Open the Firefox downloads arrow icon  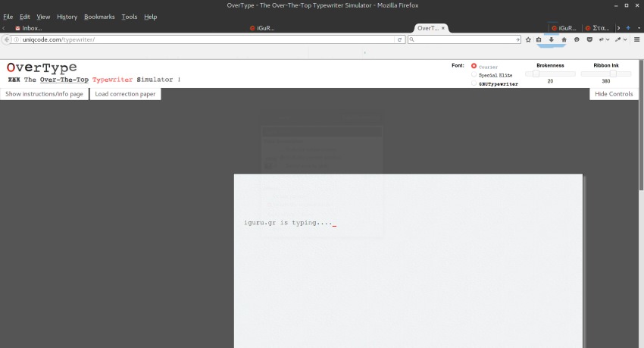(x=552, y=39)
